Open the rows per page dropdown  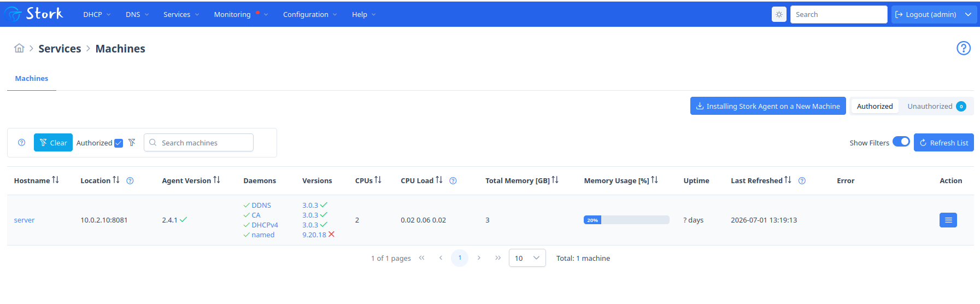click(527, 258)
